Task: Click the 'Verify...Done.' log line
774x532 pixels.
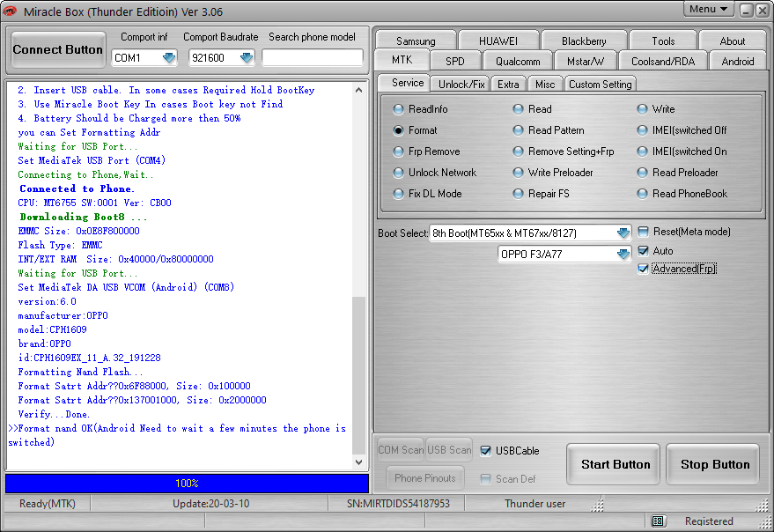Action: click(54, 414)
